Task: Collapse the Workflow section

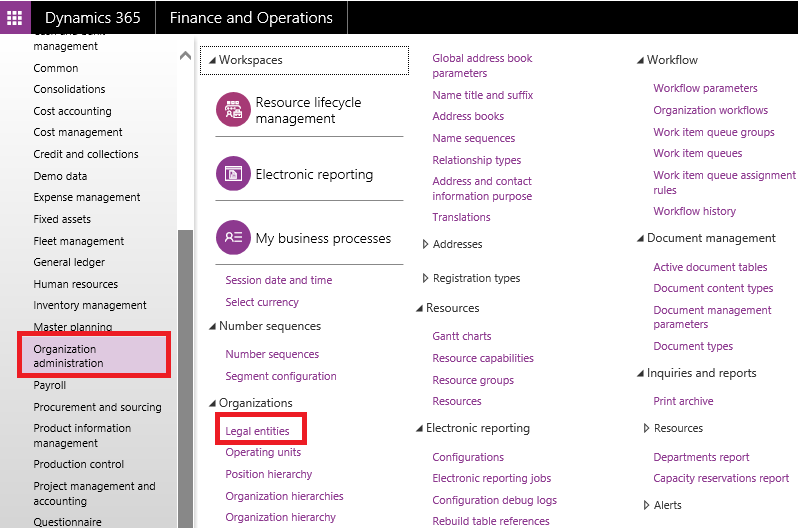Action: pos(640,61)
